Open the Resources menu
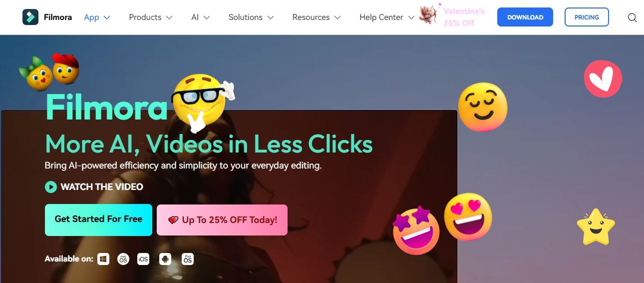Screen dimensions: 644x283 (x=317, y=17)
